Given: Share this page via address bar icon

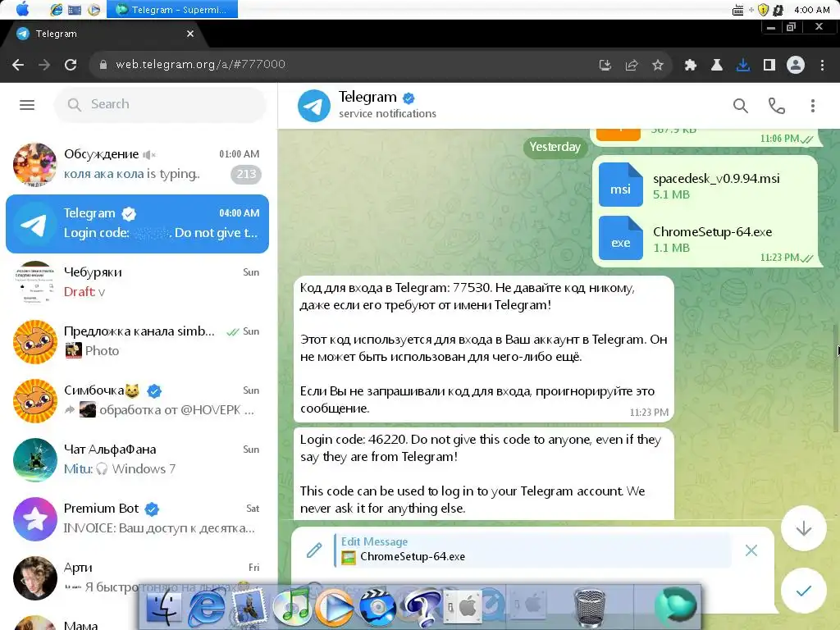Looking at the screenshot, I should point(632,65).
